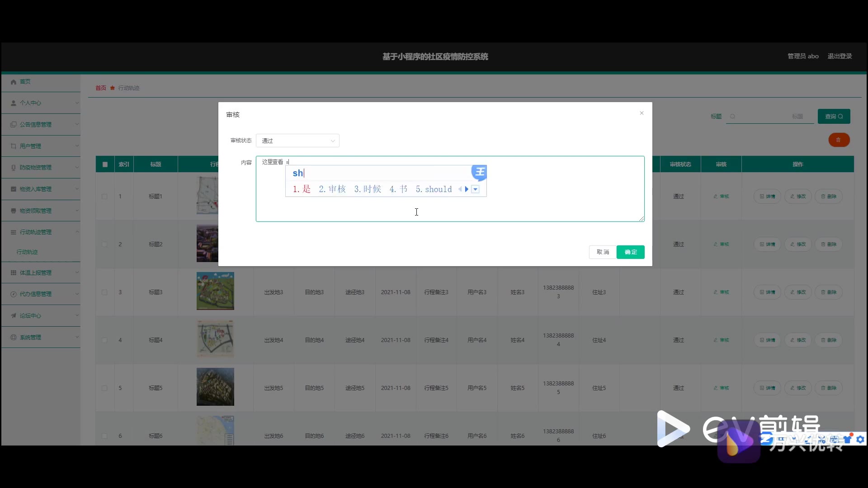The image size is (868, 488).
Task: Click the 操作 column header
Action: 798,164
